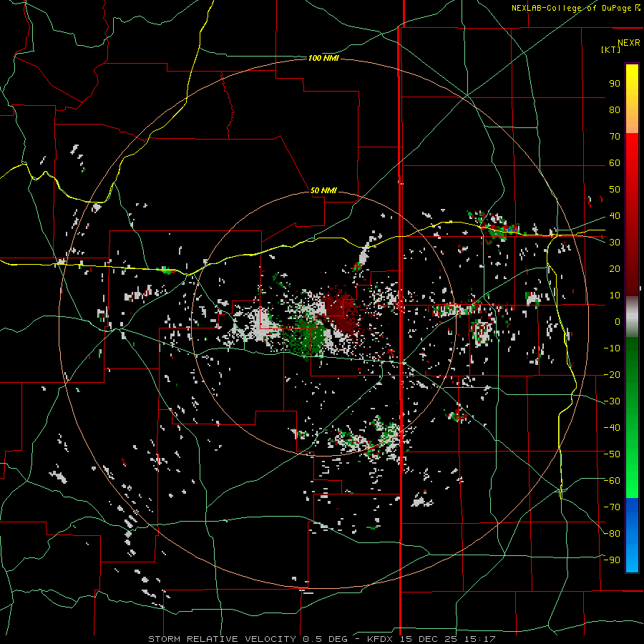Viewport: 644px width, 644px height.
Task: Click the large dark red outbound velocity echo
Action: pos(340,312)
